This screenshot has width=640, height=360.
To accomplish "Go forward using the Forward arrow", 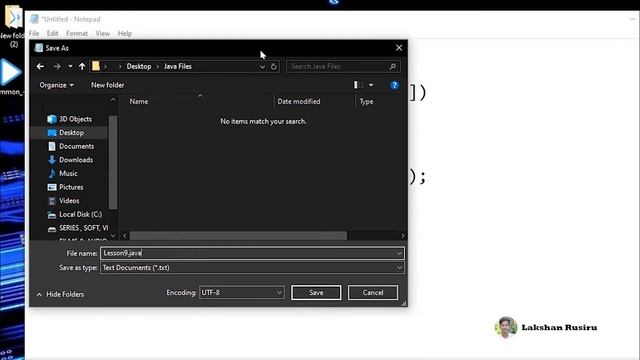I will [x=57, y=66].
